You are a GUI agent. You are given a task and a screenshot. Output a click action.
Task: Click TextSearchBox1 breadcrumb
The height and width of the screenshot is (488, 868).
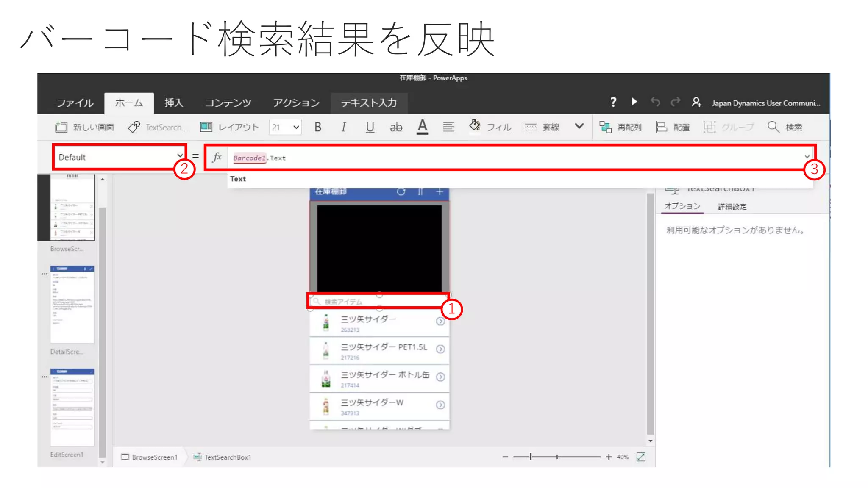(223, 457)
